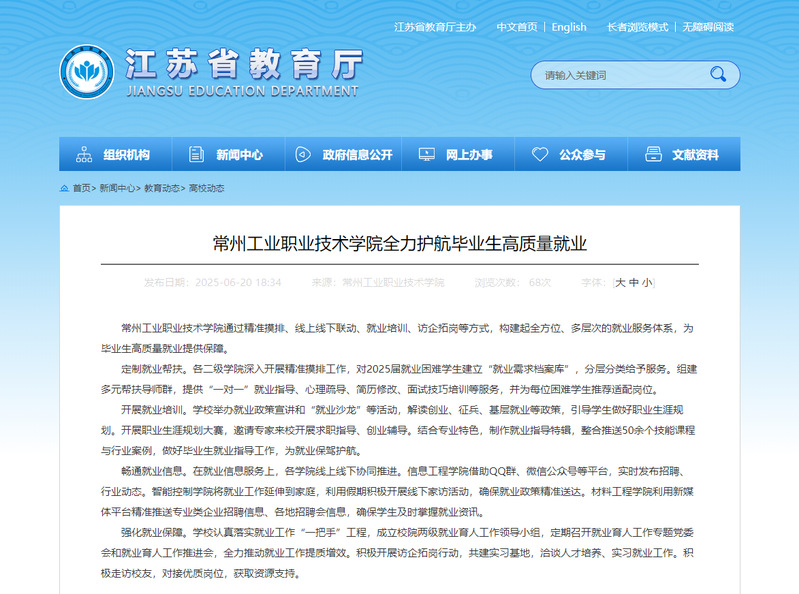Open the 政府信息公开 navigation menu
799x594 pixels.
click(357, 155)
